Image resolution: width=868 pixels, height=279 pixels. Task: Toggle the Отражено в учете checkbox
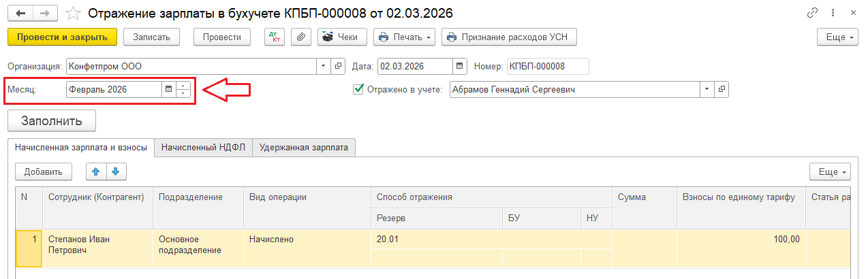(358, 89)
